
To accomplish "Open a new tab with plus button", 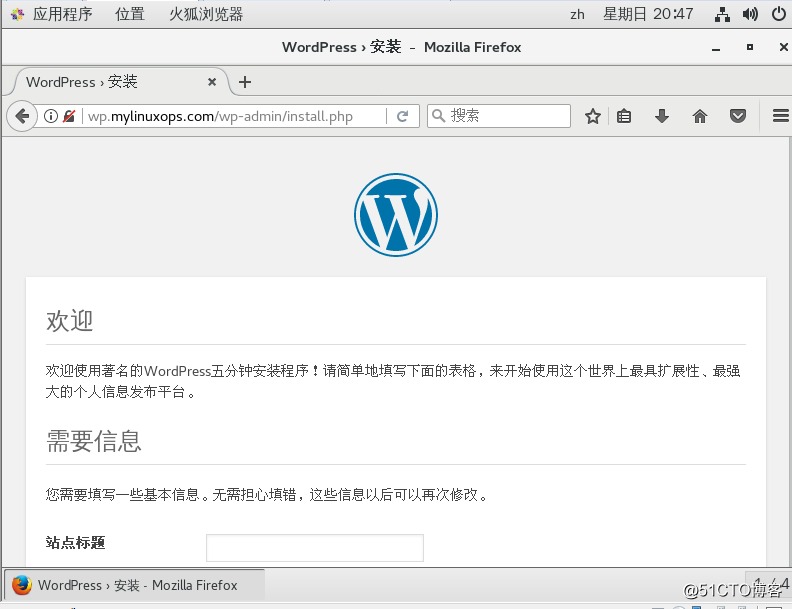I will tap(244, 82).
